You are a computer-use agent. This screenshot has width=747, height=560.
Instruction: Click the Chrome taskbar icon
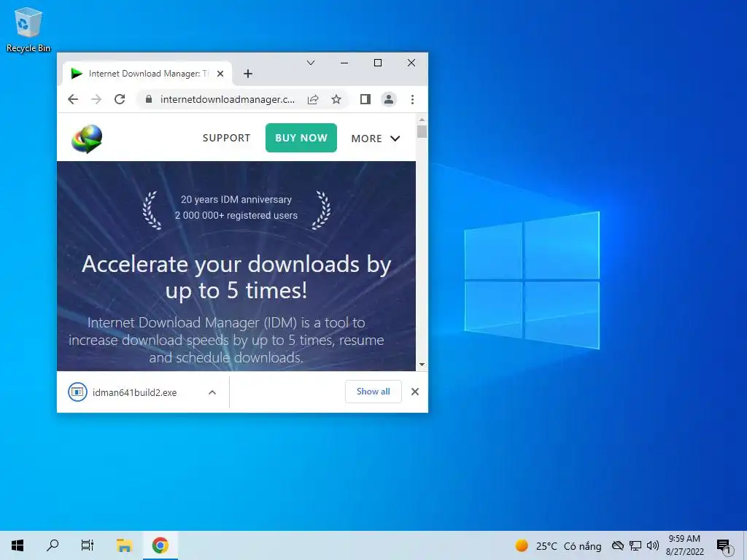(x=160, y=545)
